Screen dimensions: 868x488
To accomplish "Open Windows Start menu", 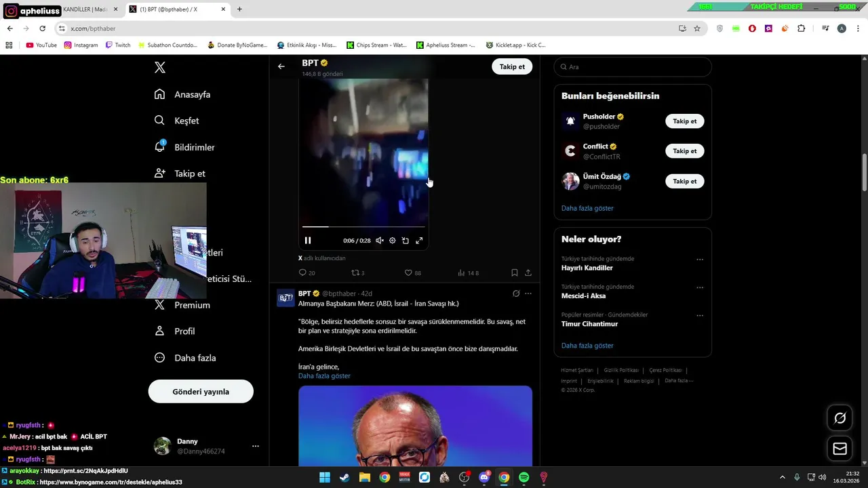I will click(325, 478).
